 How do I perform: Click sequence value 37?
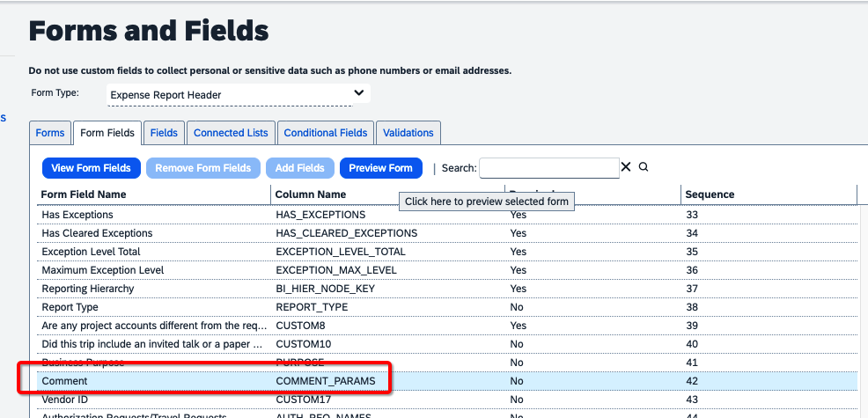coord(692,289)
